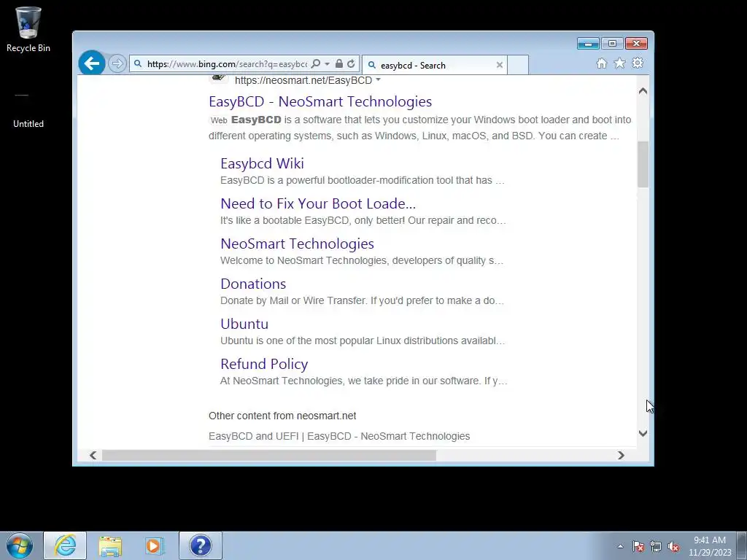Screen dimensions: 747x560
Task: Select the Recycle Bin desktop icon
Action: pos(28,29)
